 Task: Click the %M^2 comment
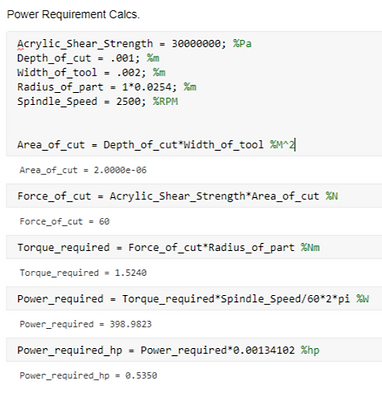click(x=283, y=145)
